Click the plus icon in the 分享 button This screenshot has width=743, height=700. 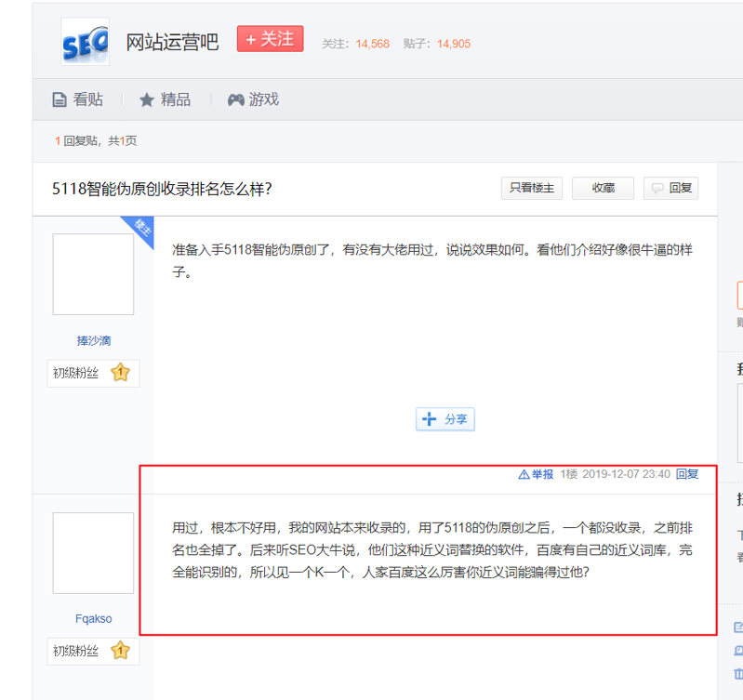click(x=429, y=418)
